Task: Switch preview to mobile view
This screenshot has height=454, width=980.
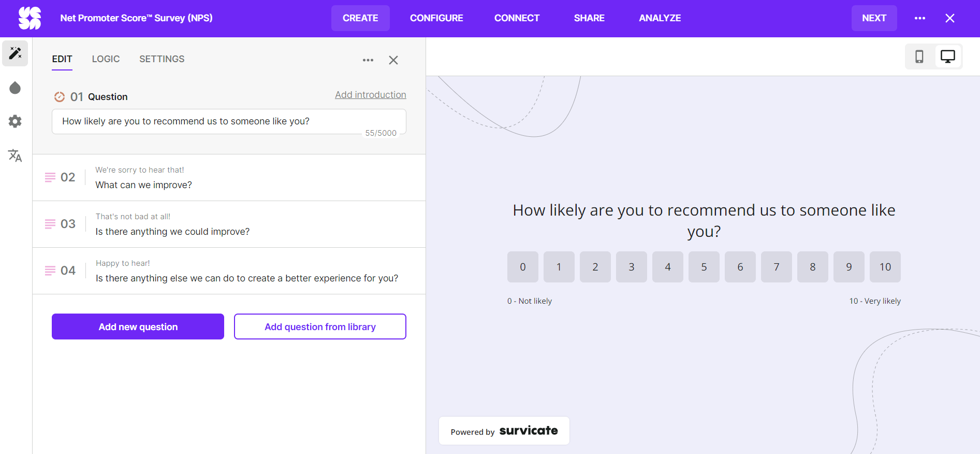Action: point(919,56)
